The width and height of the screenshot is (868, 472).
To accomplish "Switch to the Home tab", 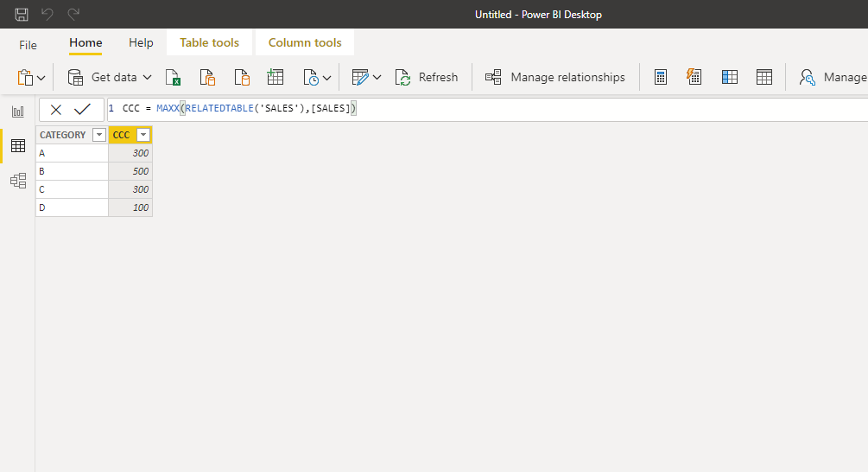I will click(x=86, y=42).
